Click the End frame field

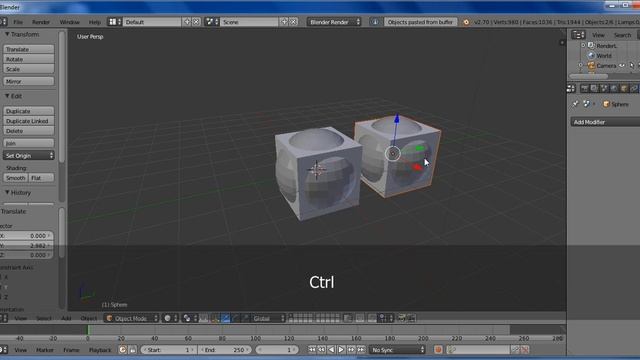point(225,350)
